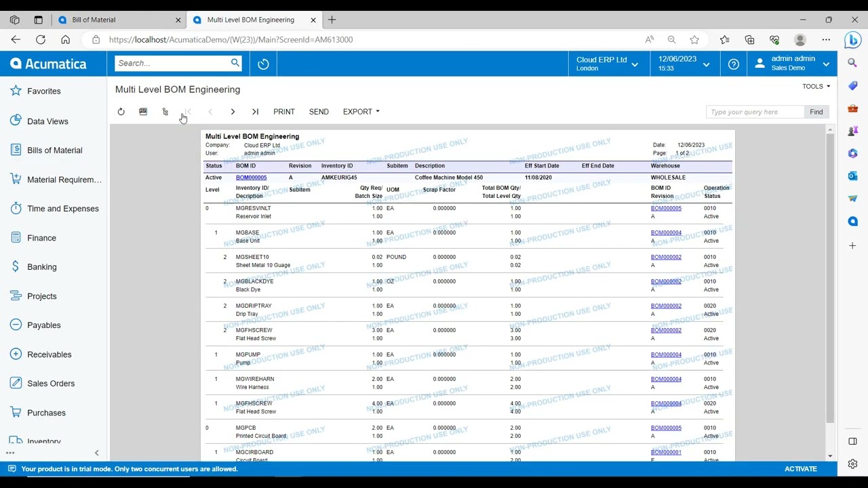Jump to the last report page
The width and height of the screenshot is (868, 488).
point(255,112)
